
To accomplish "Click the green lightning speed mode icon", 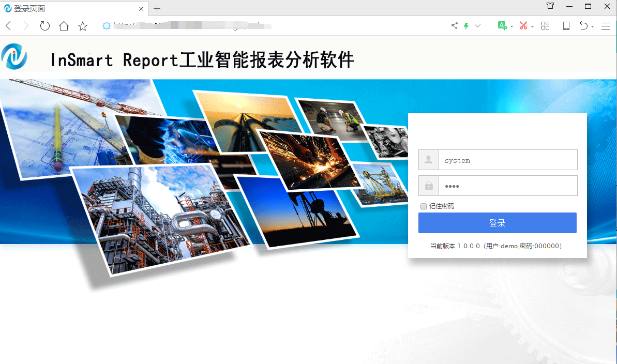I will [x=466, y=26].
